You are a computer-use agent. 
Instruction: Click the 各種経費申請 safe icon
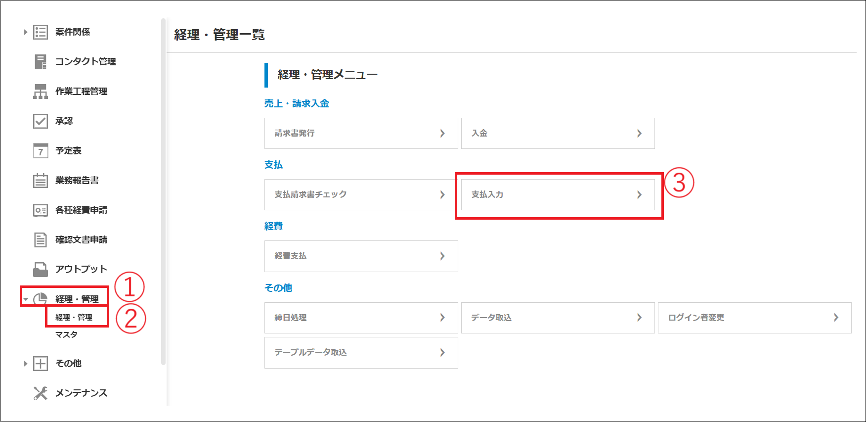(40, 210)
